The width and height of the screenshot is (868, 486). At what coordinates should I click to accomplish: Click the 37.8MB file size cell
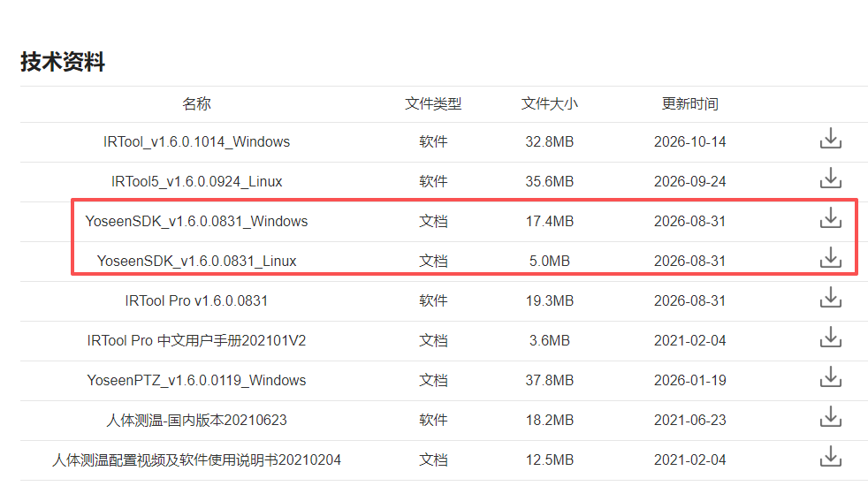pos(549,381)
